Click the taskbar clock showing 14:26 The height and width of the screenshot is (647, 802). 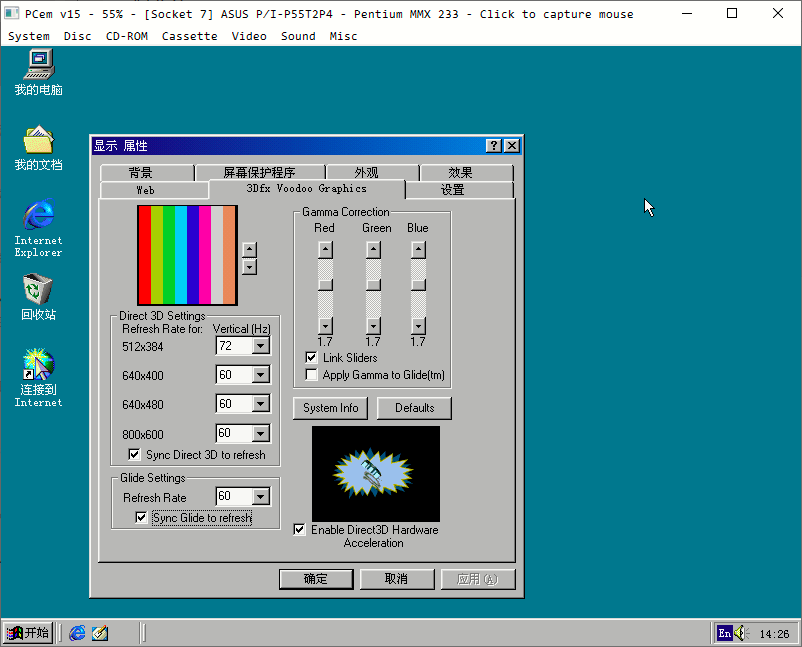point(774,634)
